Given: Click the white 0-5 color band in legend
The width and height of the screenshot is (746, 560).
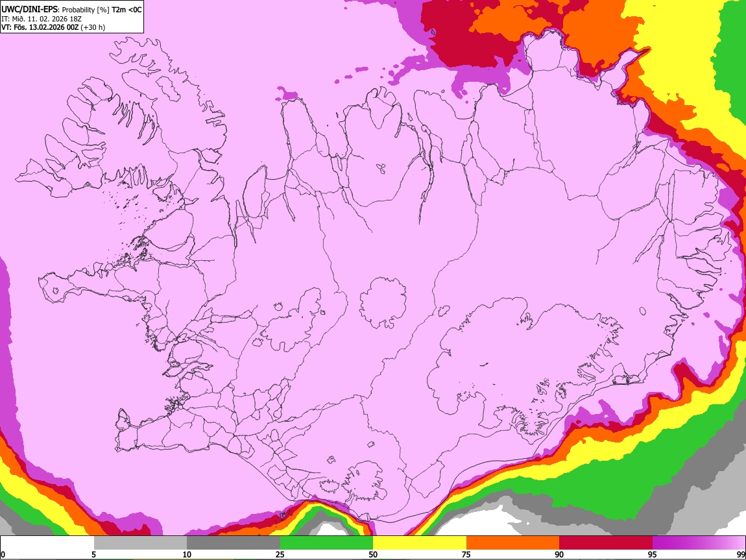Looking at the screenshot, I should coord(47,542).
